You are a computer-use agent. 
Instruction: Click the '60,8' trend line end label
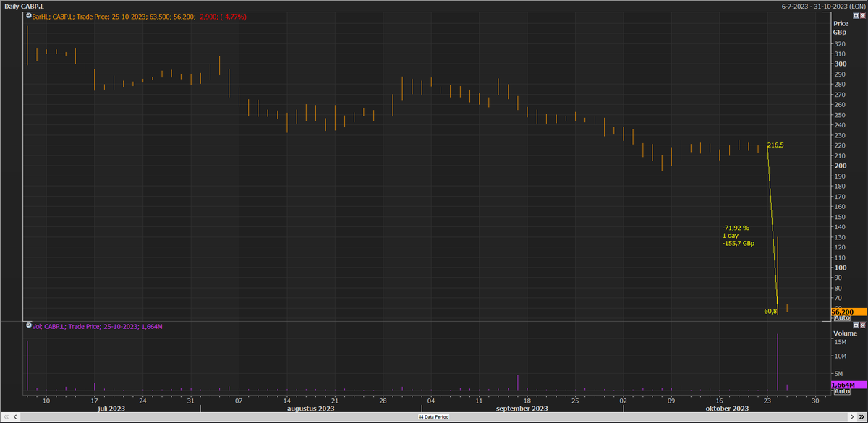[770, 311]
